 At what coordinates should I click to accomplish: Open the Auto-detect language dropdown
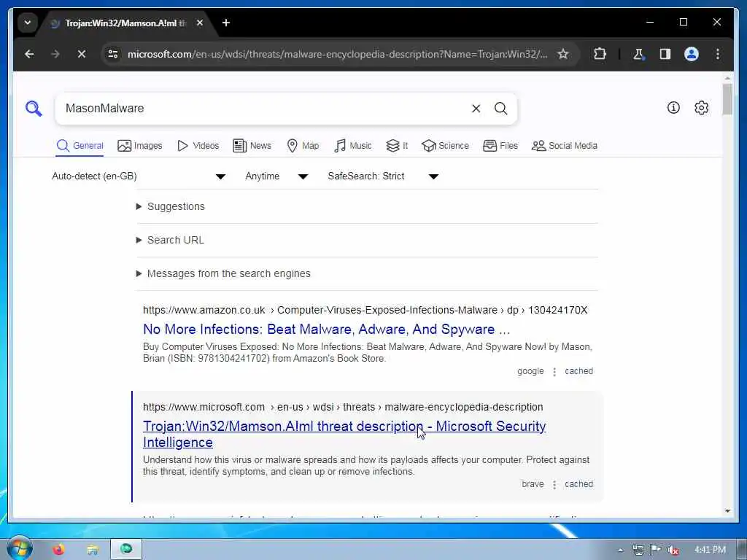(139, 176)
